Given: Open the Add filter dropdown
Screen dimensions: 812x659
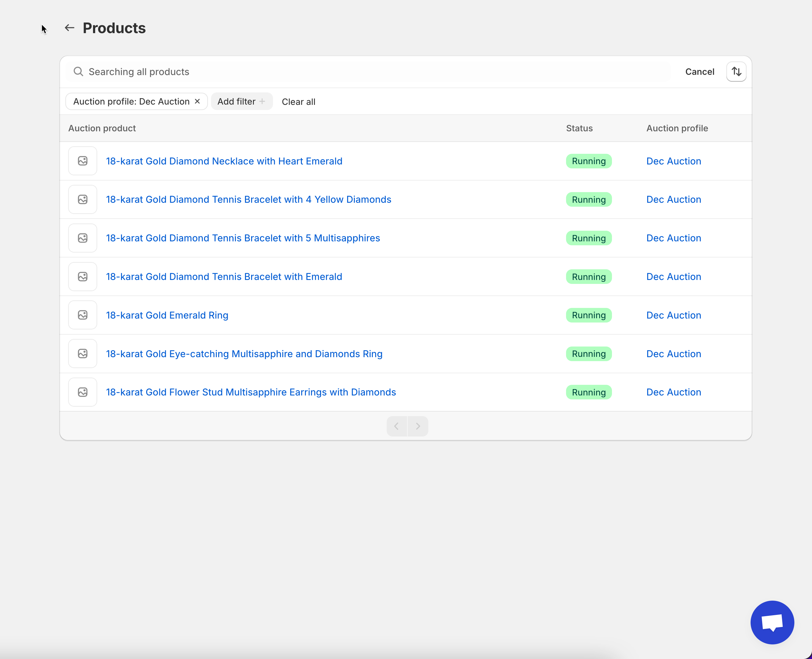Looking at the screenshot, I should 241,101.
